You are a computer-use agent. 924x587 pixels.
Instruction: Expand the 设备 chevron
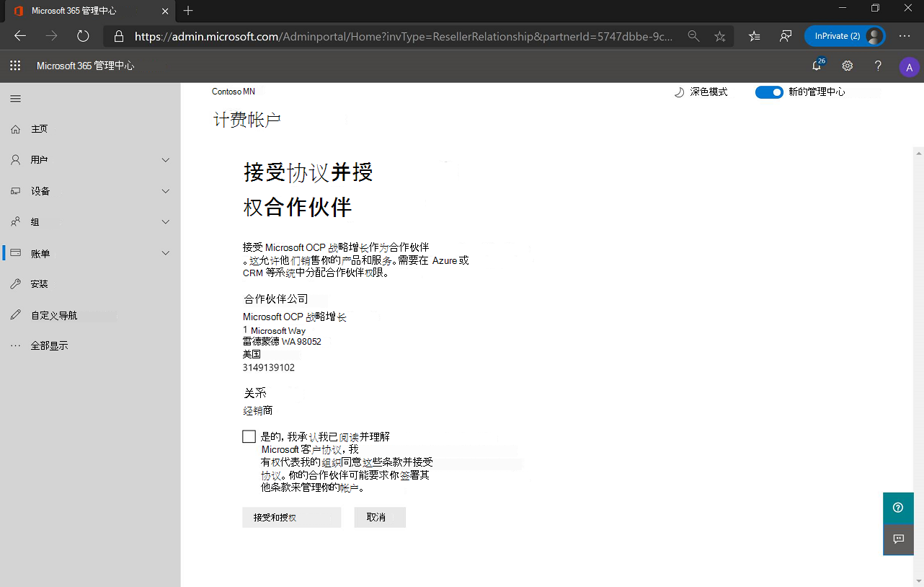[166, 191]
